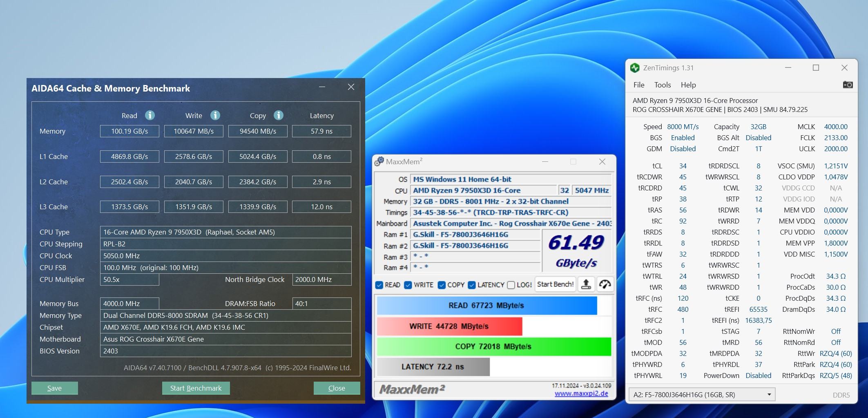Image resolution: width=868 pixels, height=418 pixels.
Task: Click the Copy info icon in AIDA64
Action: tap(279, 115)
